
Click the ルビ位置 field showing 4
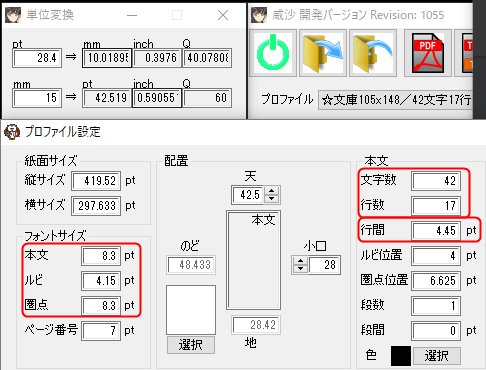(436, 256)
